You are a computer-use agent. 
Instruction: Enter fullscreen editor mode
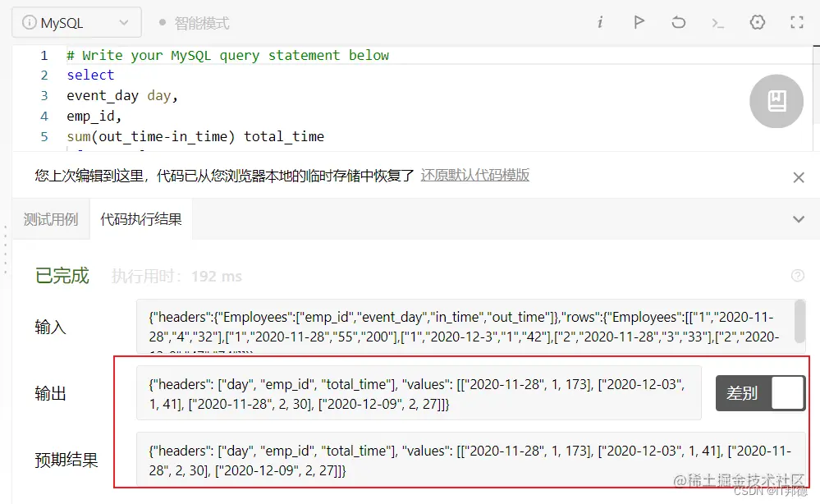[796, 22]
